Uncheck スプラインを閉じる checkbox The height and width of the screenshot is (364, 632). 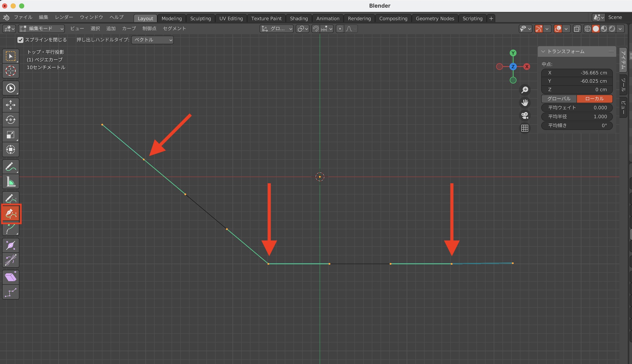tap(21, 40)
